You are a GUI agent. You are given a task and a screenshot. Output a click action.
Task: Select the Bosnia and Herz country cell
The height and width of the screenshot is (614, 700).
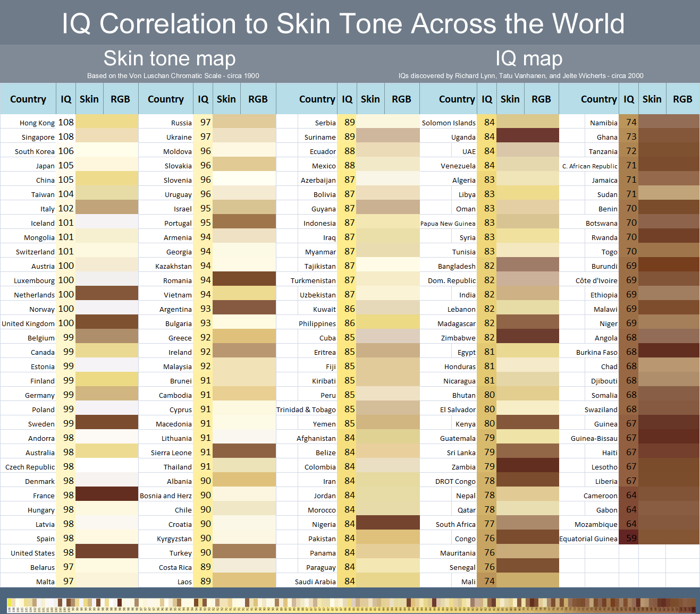coord(166,496)
